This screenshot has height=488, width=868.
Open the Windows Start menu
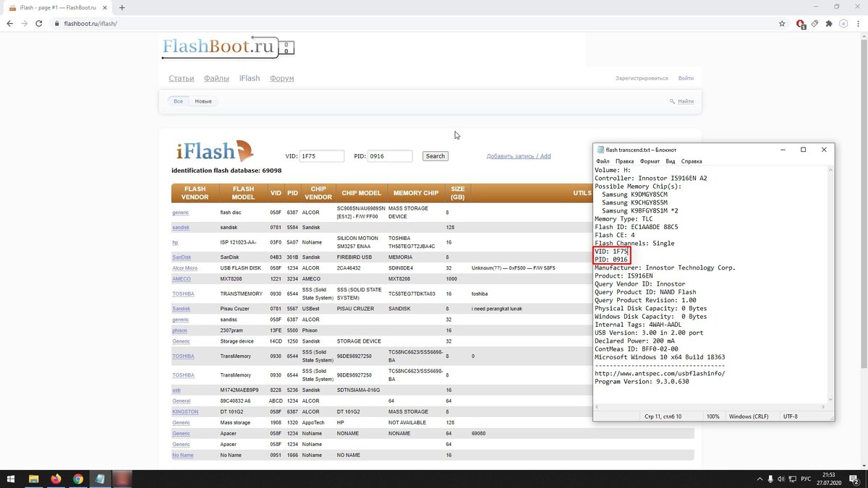(x=11, y=479)
